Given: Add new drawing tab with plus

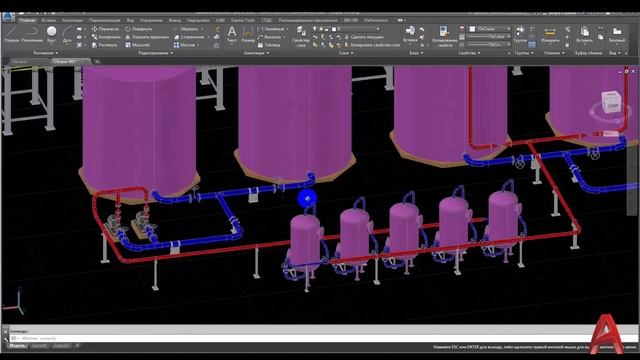Looking at the screenshot, I should click(x=97, y=62).
